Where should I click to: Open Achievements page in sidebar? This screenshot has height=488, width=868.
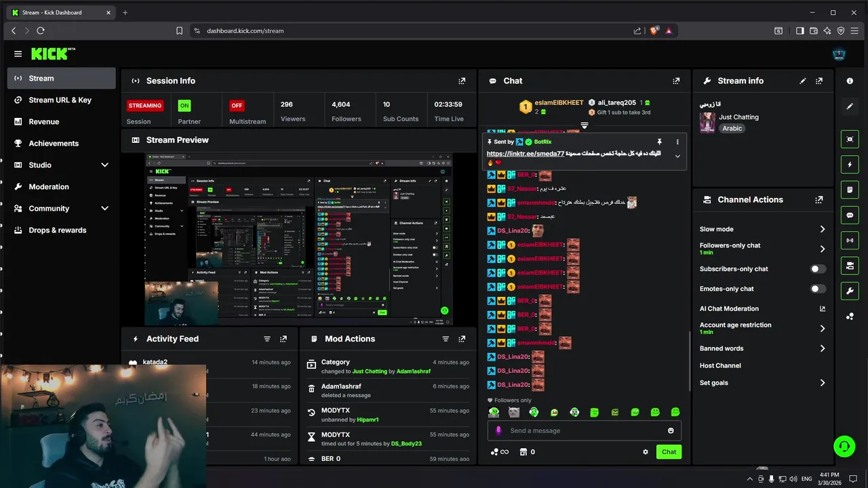62,143
